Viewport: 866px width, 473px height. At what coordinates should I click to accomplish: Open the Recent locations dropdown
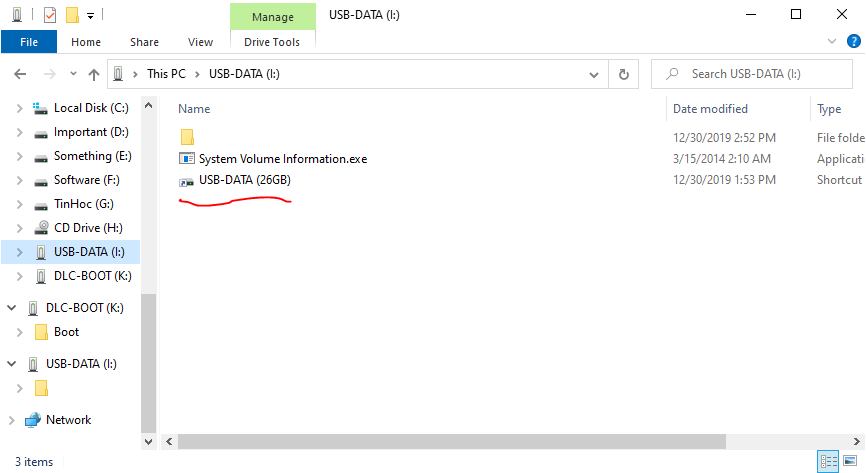click(73, 74)
